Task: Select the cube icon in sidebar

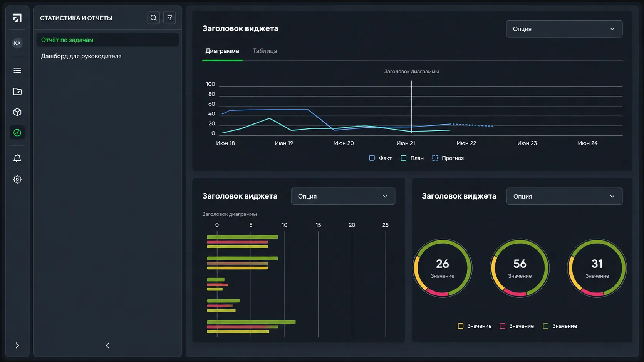Action: (17, 112)
